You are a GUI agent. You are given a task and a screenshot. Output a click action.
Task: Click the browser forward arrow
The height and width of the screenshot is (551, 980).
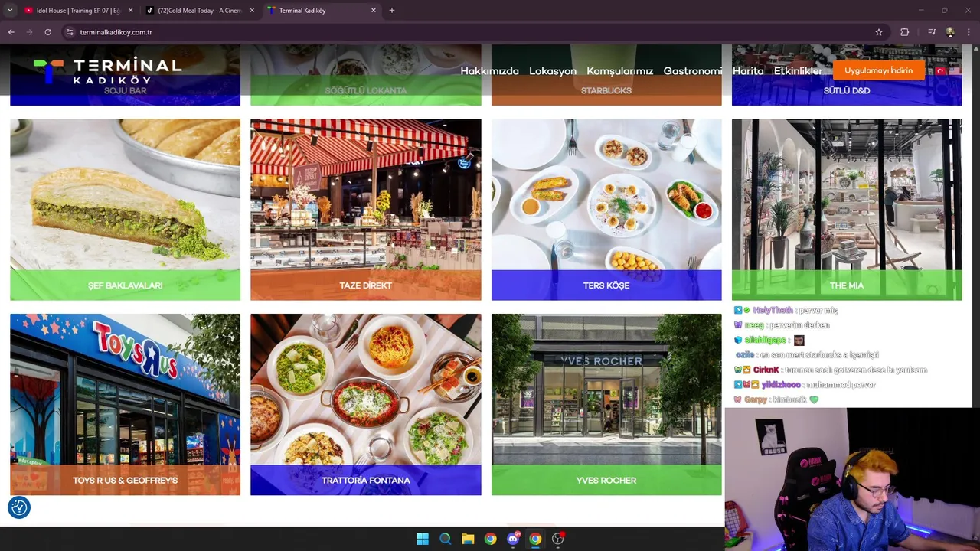click(x=29, y=32)
